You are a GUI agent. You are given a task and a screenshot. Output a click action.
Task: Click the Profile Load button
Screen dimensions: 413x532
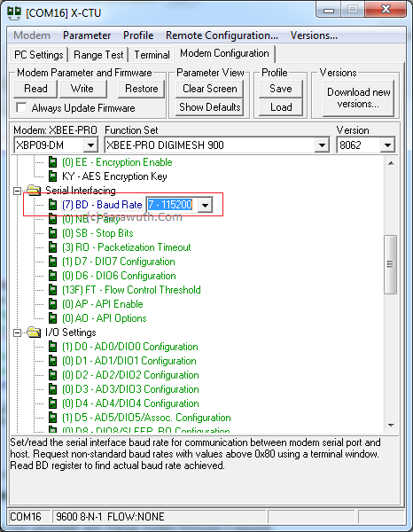coord(281,107)
